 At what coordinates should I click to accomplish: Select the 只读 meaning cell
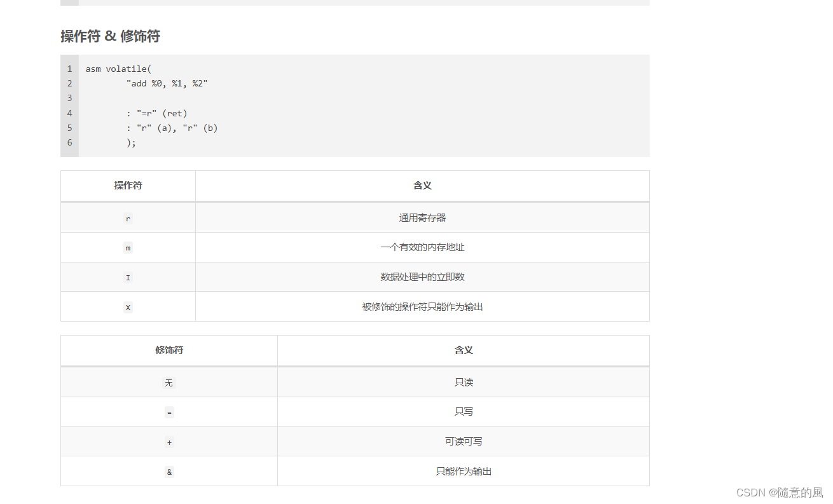[x=463, y=382]
